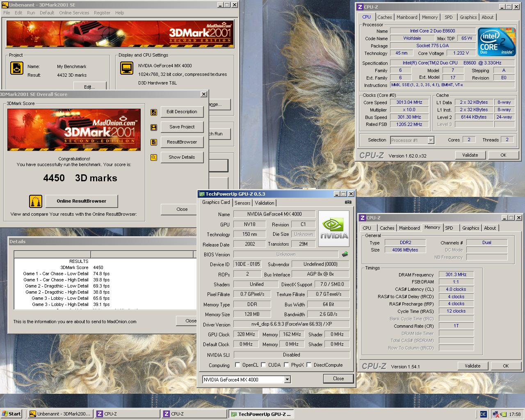
Task: Enable the DirectCompute checkbox
Action: [309, 365]
